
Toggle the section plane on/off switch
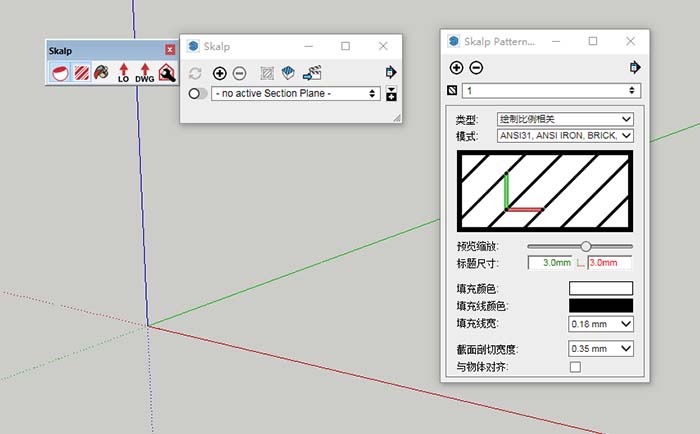click(197, 93)
